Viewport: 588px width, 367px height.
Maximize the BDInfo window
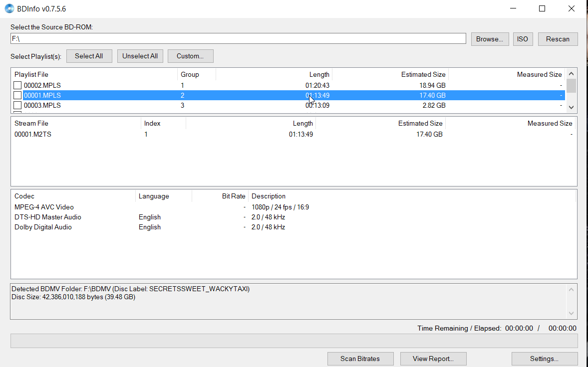pyautogui.click(x=542, y=8)
